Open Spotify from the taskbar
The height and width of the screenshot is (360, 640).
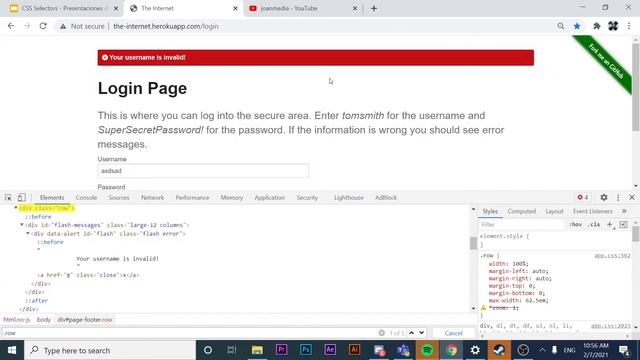pyautogui.click(x=427, y=350)
